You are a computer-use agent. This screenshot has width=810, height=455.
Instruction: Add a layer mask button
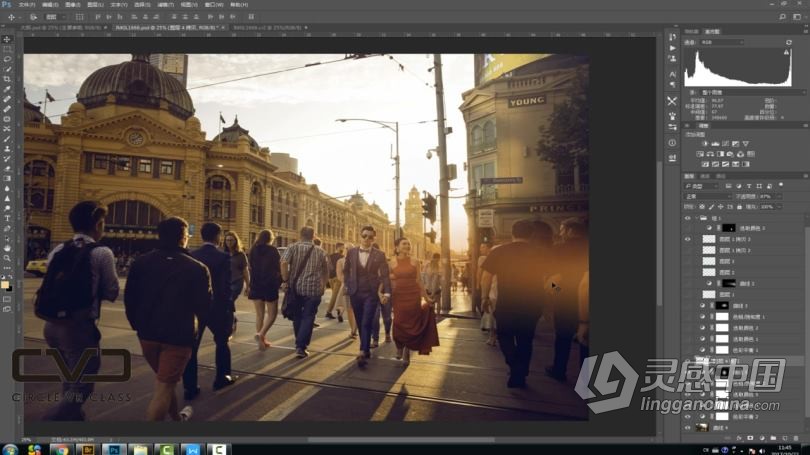click(750, 438)
